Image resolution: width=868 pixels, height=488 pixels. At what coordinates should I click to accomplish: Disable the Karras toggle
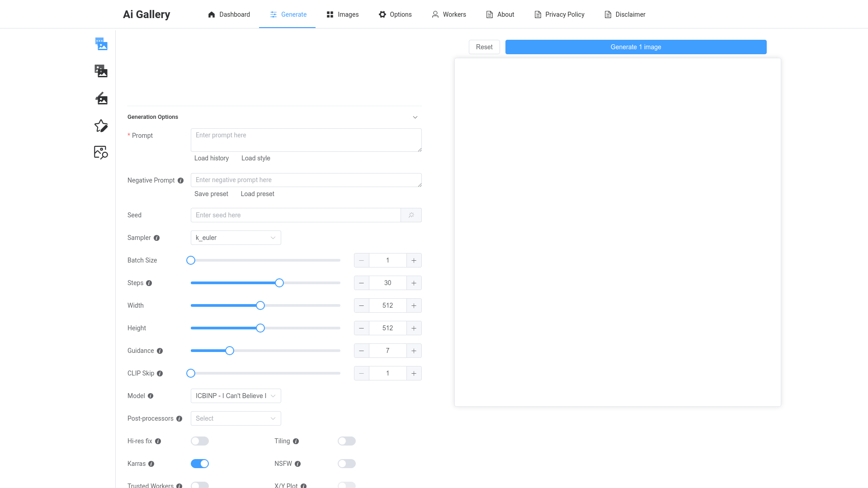point(200,464)
